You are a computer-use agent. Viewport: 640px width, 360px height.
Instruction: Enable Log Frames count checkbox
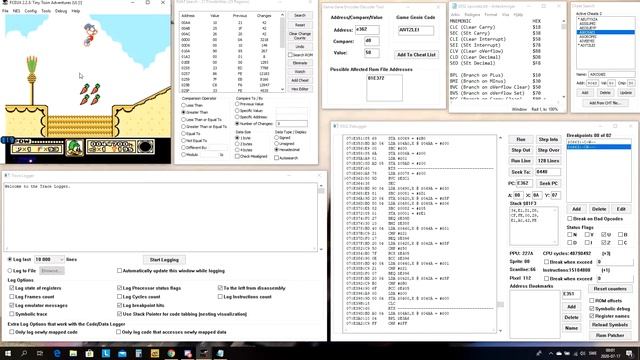pos(11,297)
